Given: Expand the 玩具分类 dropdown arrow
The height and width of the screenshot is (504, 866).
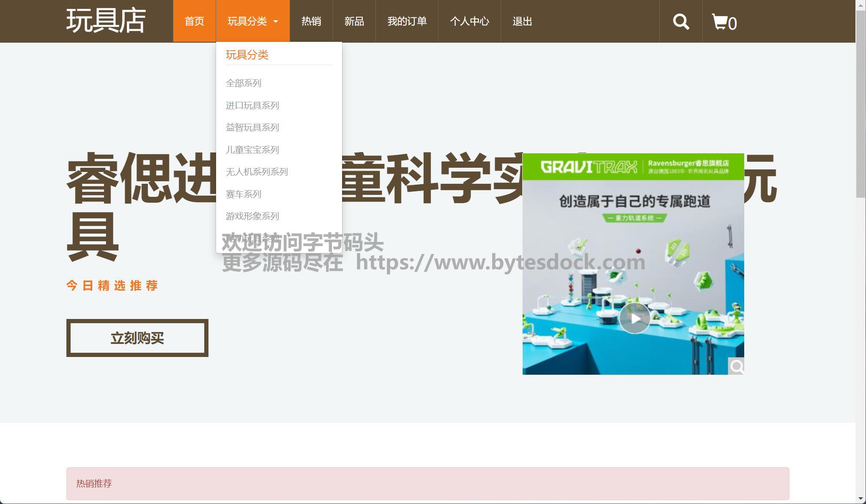Looking at the screenshot, I should point(276,22).
